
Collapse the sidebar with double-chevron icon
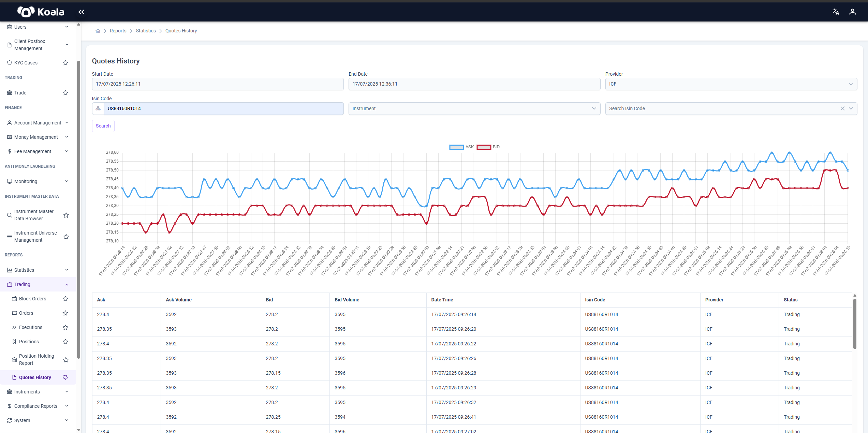(x=81, y=12)
